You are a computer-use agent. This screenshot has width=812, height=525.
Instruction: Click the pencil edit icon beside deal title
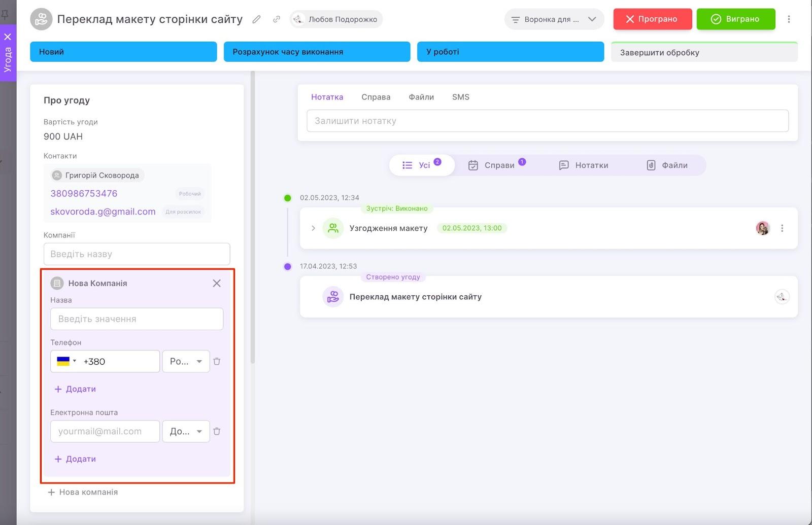(257, 19)
